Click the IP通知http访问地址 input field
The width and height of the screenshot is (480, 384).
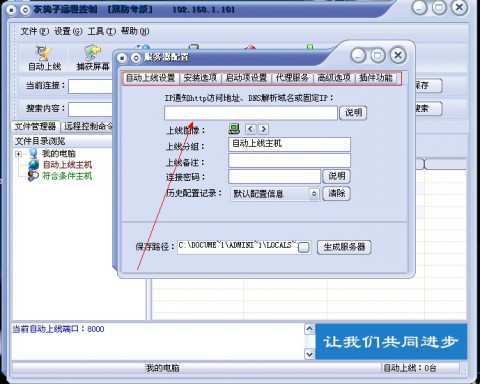point(251,113)
